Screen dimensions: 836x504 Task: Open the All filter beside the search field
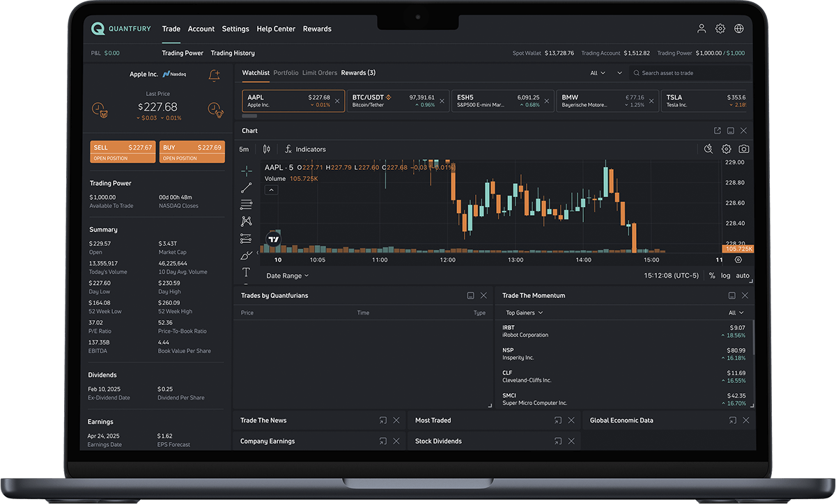[x=597, y=73]
